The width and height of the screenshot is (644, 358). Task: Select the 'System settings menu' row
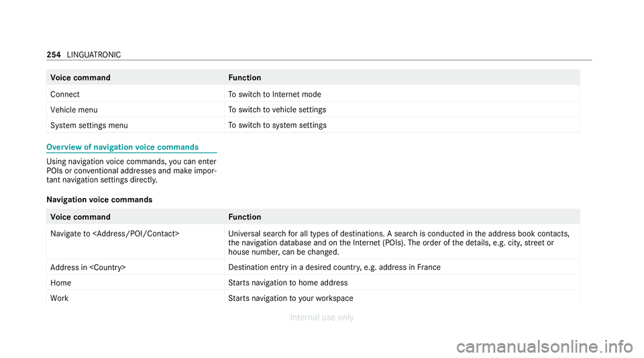(313, 125)
